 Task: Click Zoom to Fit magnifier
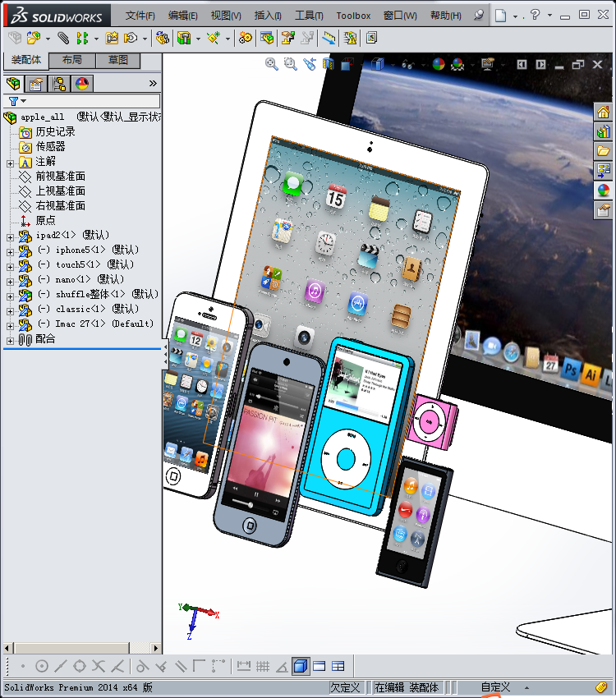point(272,64)
